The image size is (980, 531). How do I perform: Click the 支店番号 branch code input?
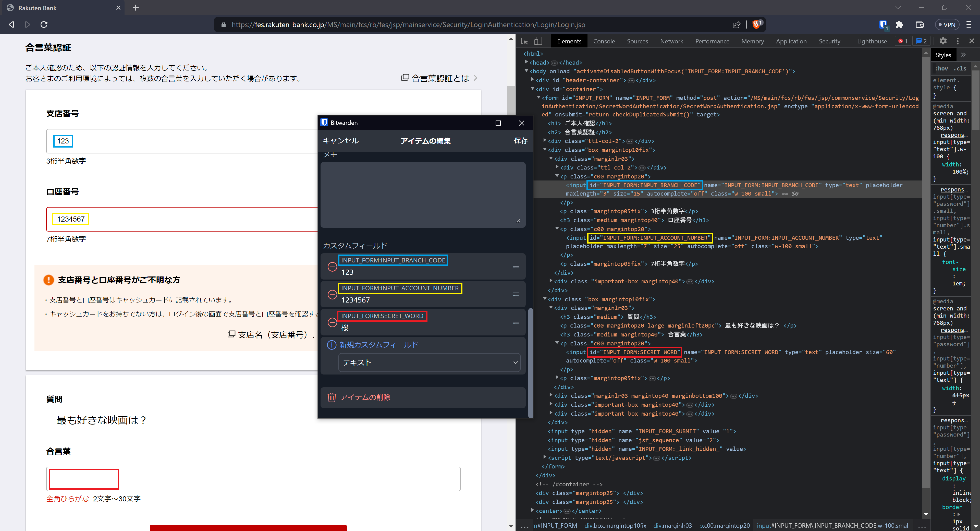point(182,141)
